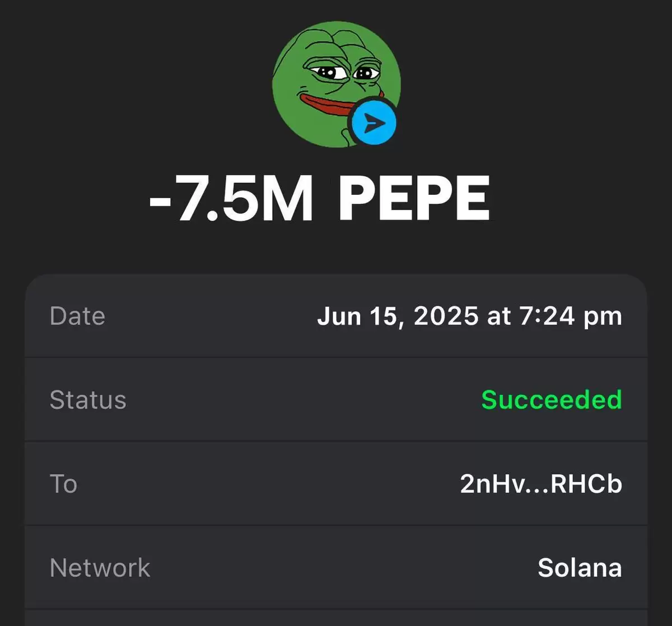Select the Solana network value
672x626 pixels.
[580, 568]
